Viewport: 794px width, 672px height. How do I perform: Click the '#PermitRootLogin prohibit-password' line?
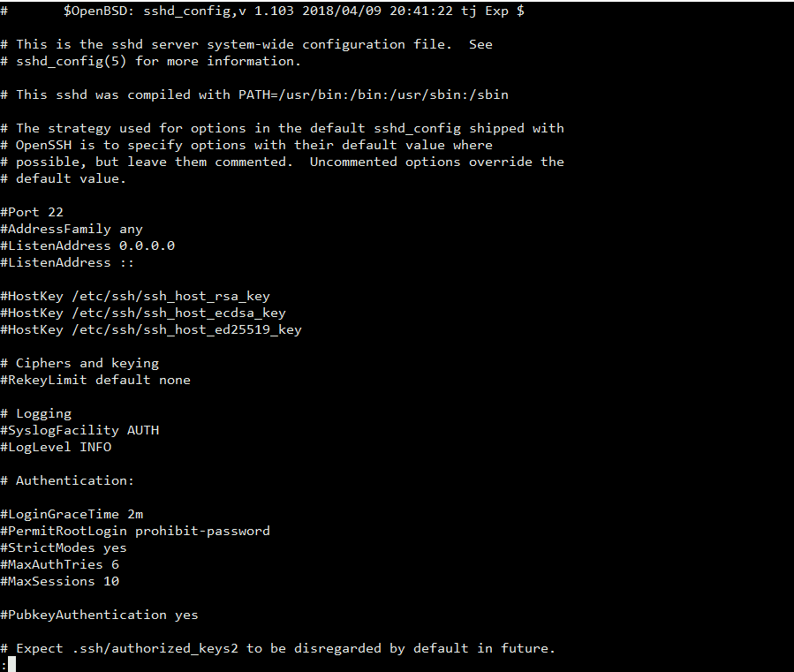click(x=135, y=531)
